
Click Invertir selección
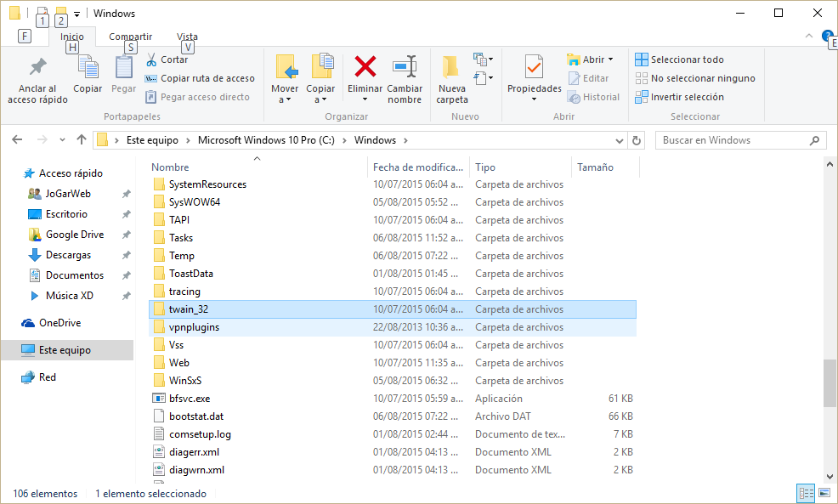[679, 97]
